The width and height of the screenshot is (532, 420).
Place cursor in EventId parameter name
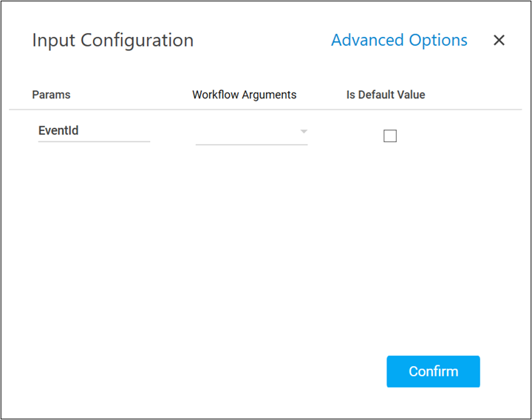[94, 131]
